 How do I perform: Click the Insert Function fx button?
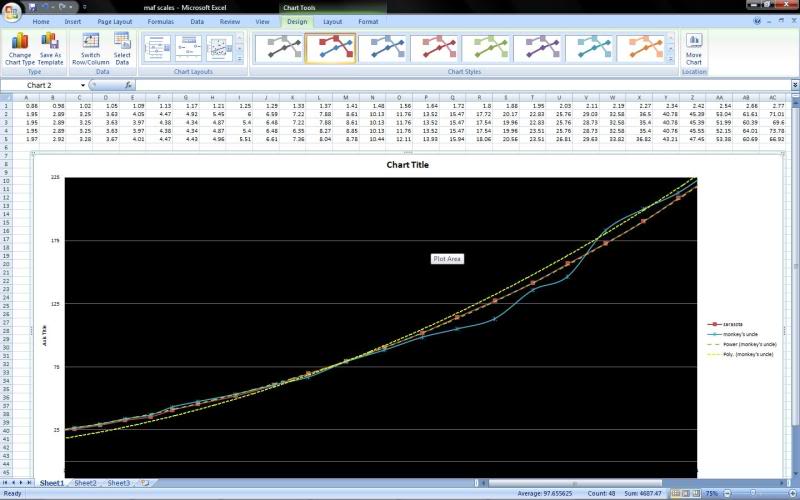pyautogui.click(x=129, y=85)
